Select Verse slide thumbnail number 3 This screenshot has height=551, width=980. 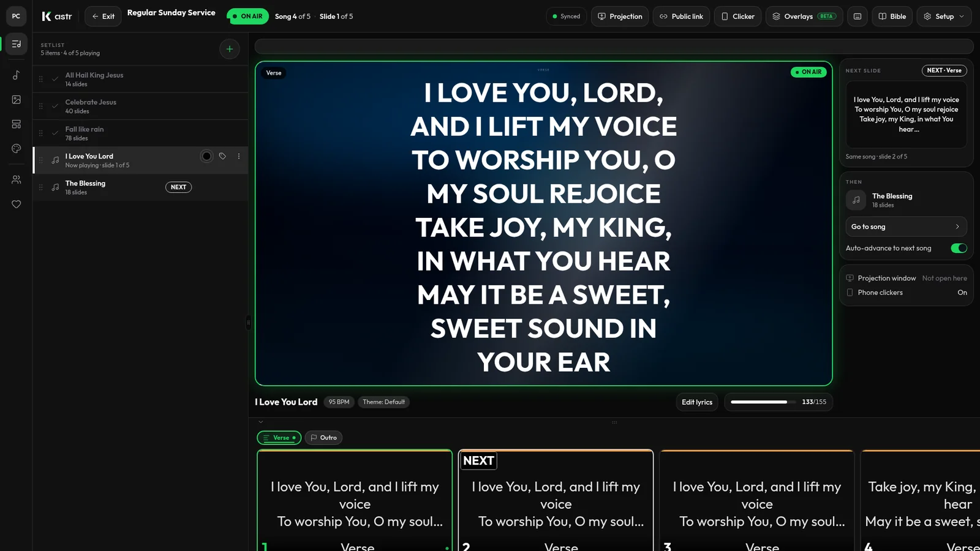tap(757, 501)
